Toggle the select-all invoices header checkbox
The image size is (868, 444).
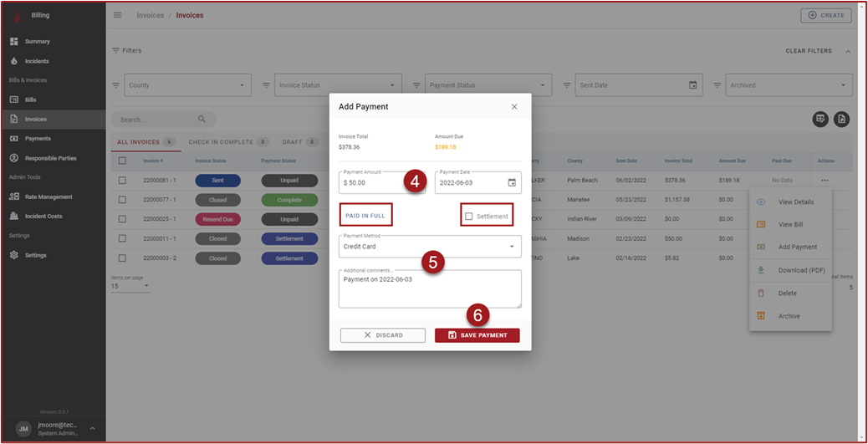point(123,161)
